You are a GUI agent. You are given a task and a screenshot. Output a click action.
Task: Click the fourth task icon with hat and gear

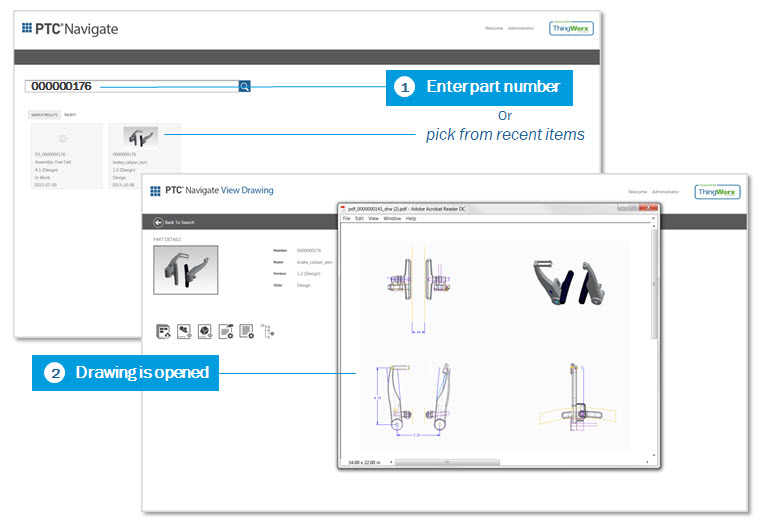pos(226,331)
